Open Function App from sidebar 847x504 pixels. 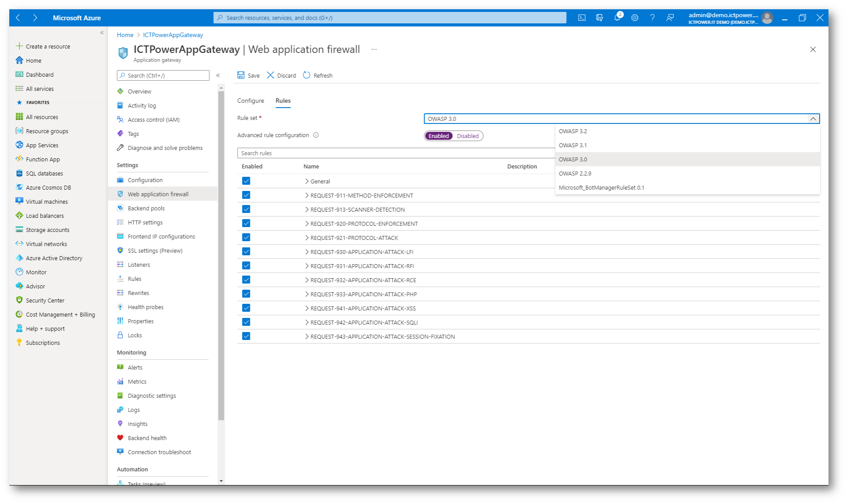43,159
